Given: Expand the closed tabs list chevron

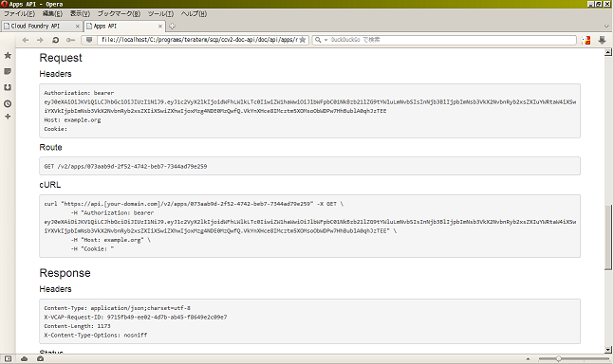Looking at the screenshot, I should (606, 27).
